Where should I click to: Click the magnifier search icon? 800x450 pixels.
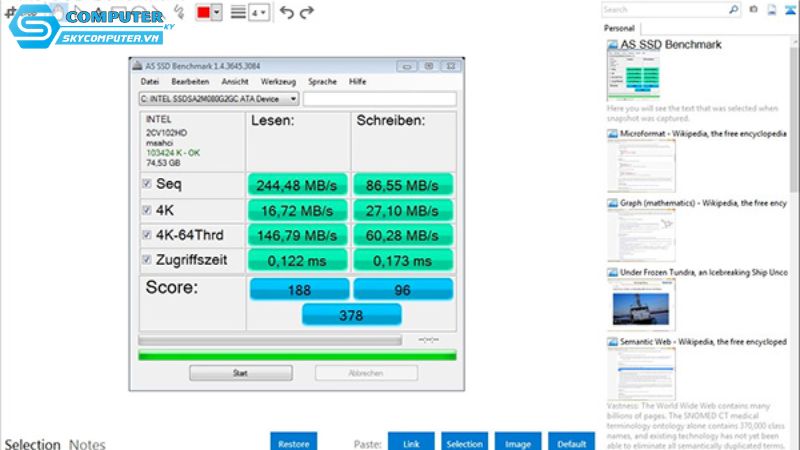click(x=734, y=9)
